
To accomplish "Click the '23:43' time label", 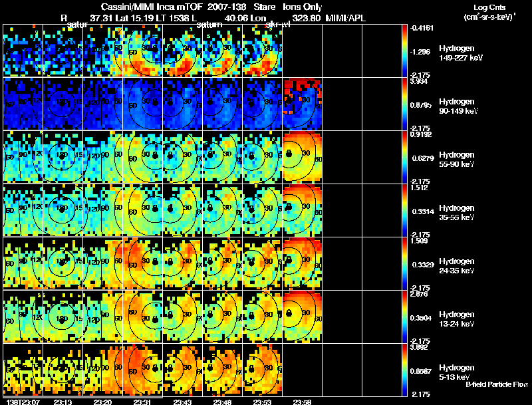I will [182, 402].
